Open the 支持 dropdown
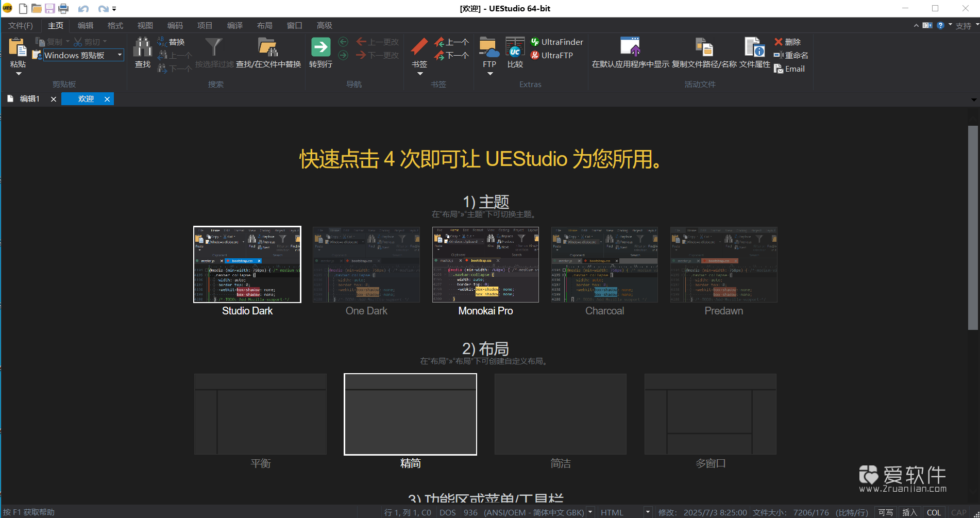The width and height of the screenshot is (980, 518). coord(966,26)
